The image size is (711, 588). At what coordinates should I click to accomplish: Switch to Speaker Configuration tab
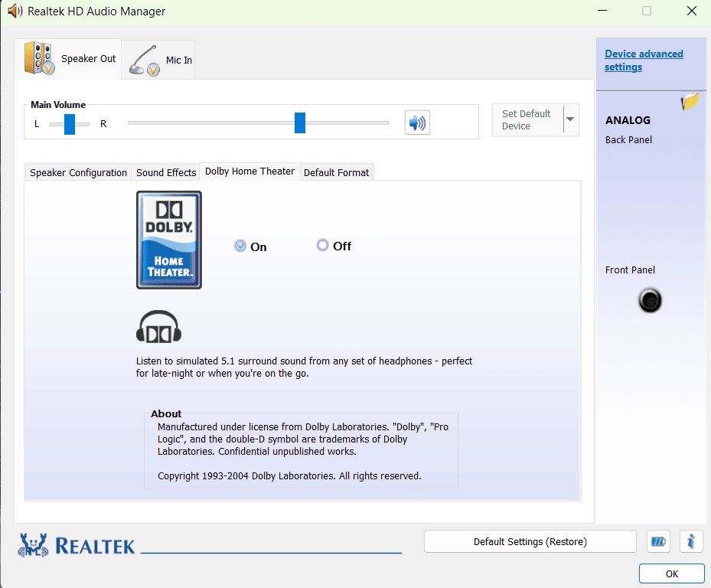pos(78,172)
